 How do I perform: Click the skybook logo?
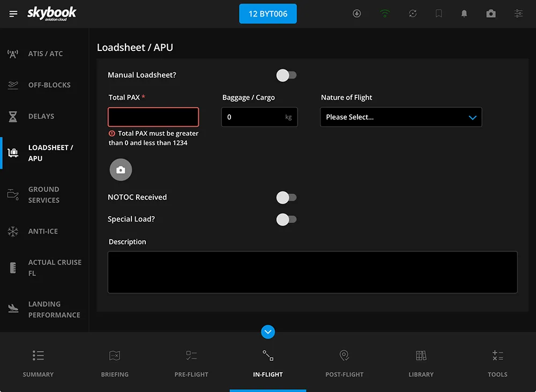point(51,13)
